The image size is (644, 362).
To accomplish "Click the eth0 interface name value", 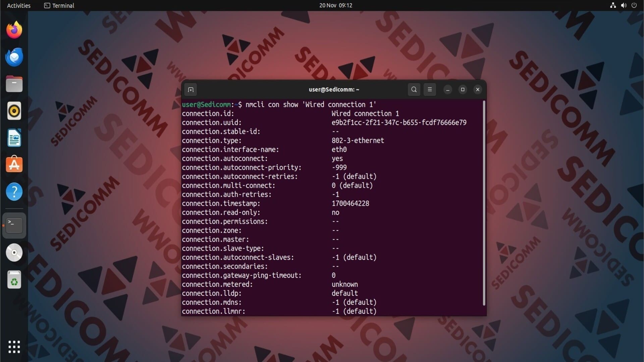I will [339, 149].
